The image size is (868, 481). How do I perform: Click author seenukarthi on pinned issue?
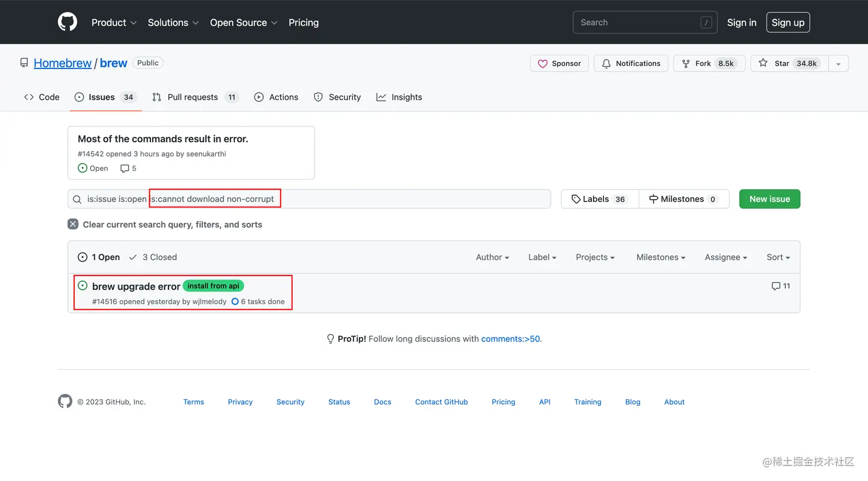pos(206,154)
